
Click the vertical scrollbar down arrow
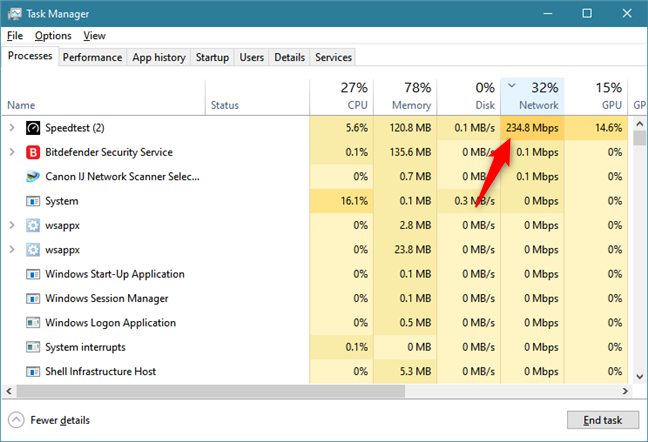[x=639, y=376]
